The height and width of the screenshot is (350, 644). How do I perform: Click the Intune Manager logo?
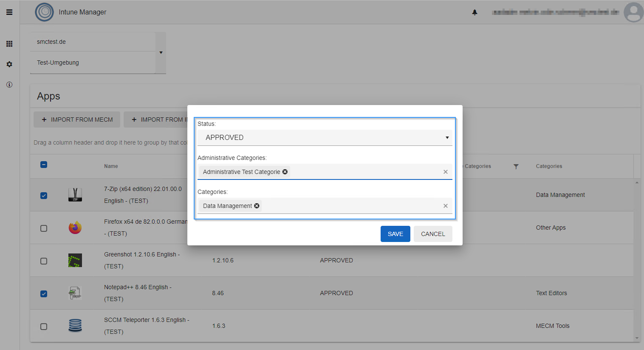(x=45, y=12)
